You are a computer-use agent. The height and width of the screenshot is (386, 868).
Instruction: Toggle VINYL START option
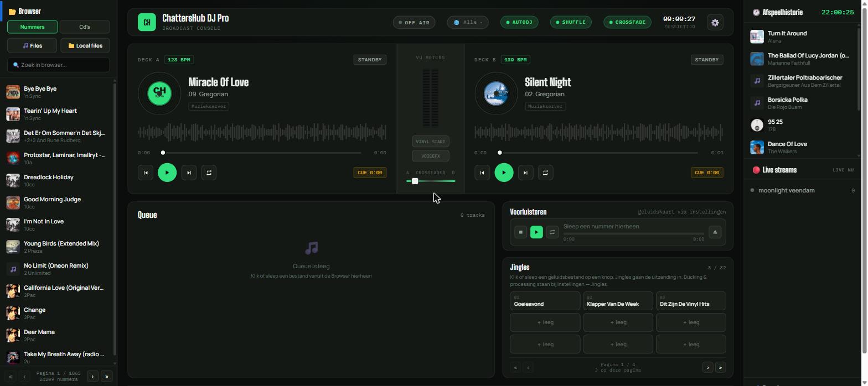pyautogui.click(x=431, y=142)
